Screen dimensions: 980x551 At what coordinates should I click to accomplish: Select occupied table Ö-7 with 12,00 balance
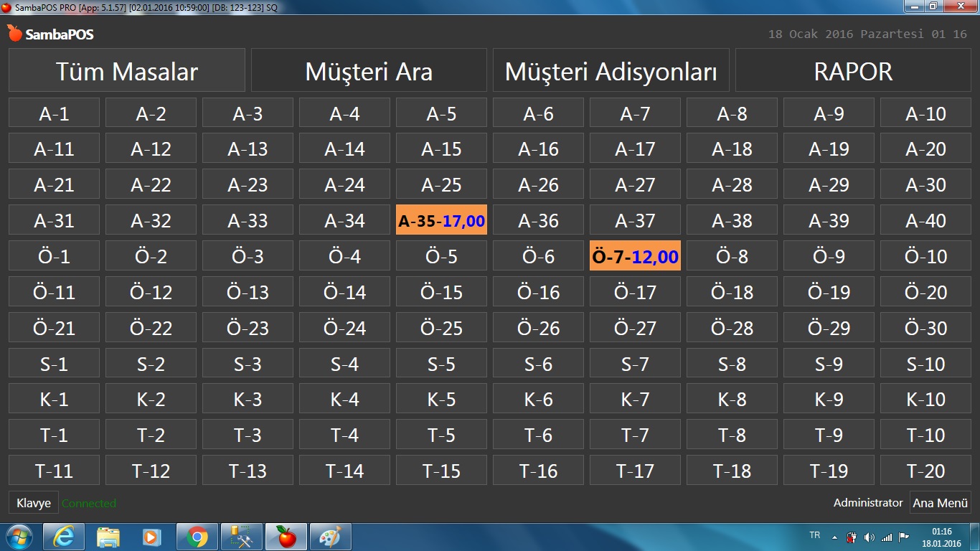(x=635, y=256)
